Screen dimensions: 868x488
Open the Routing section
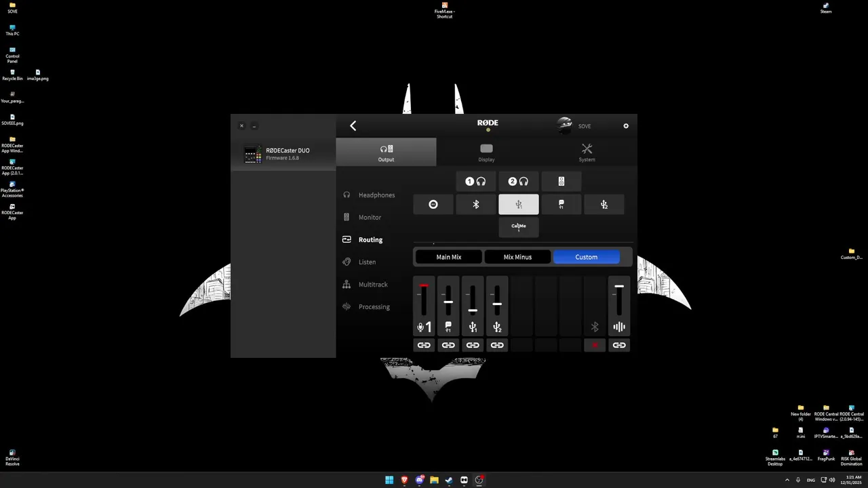[x=363, y=240]
